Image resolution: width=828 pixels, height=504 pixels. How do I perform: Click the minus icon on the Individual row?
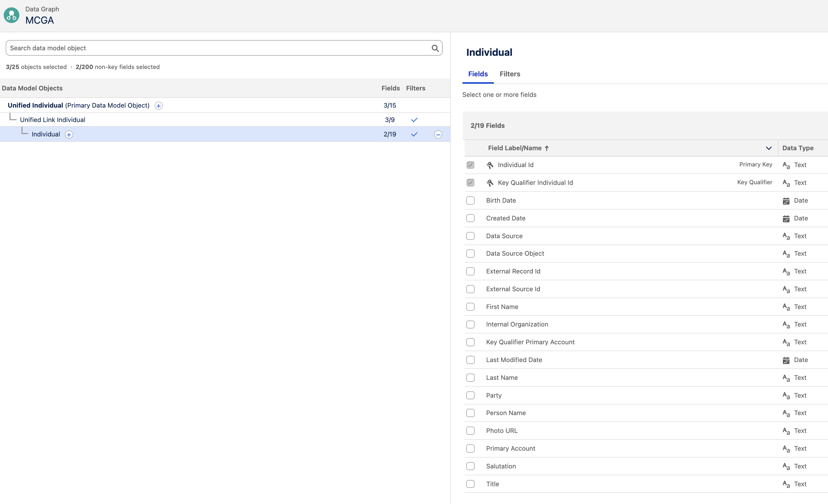438,134
